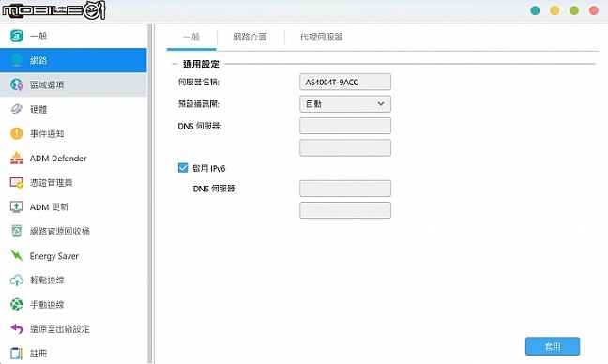Select 手動連線 label in sidebar

pyautogui.click(x=47, y=304)
